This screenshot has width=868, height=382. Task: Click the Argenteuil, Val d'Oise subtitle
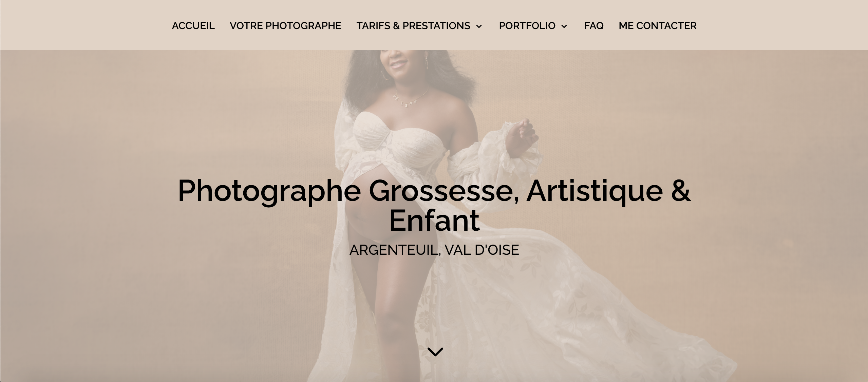[434, 250]
